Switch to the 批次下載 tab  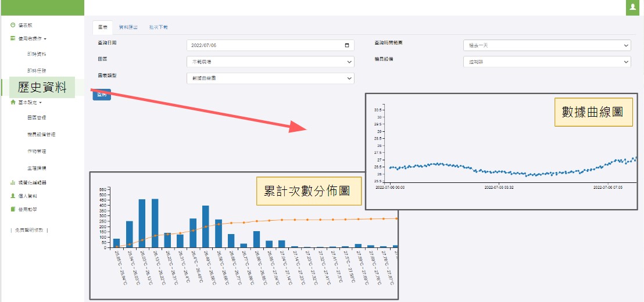point(158,27)
